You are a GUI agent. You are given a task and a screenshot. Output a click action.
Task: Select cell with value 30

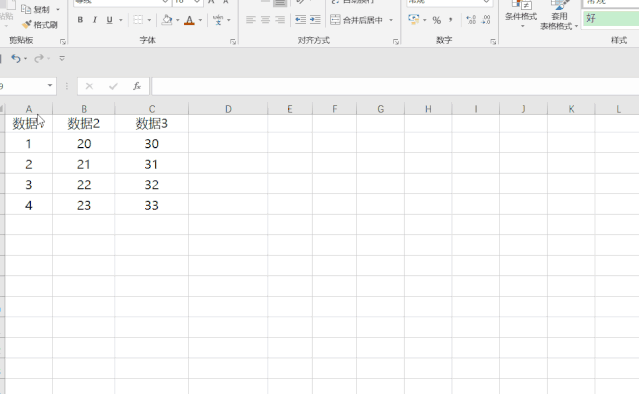152,143
